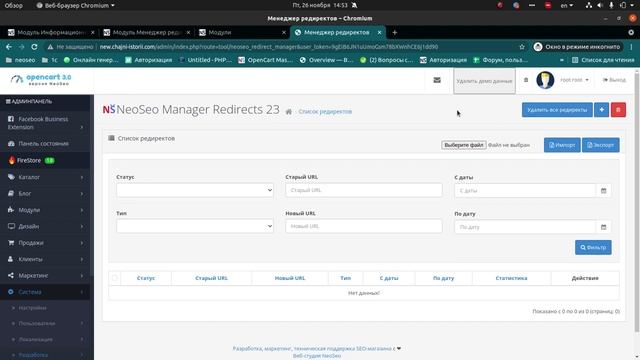Click the home breadcrumb icon
Viewport: 640px width, 360px height.
coord(289,111)
